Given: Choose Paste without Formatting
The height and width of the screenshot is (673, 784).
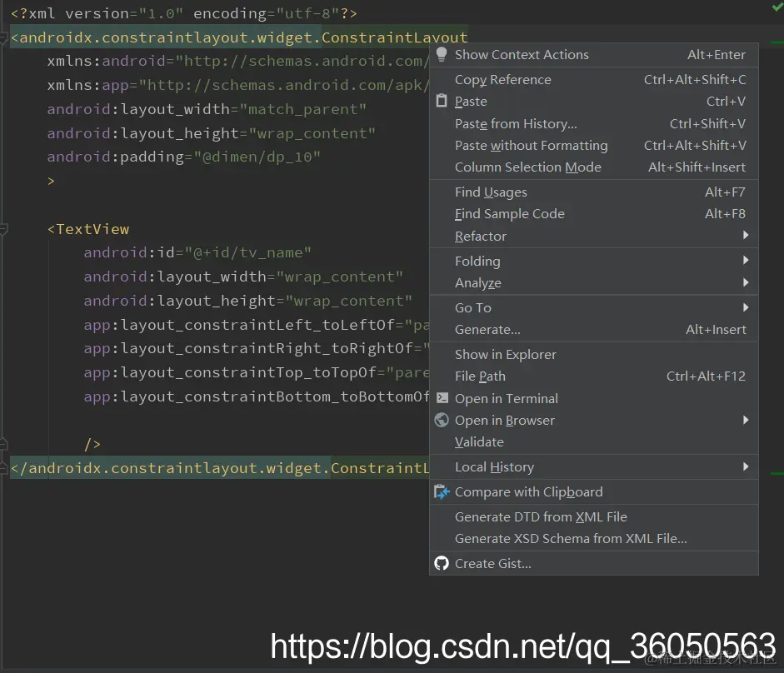Looking at the screenshot, I should [593, 146].
